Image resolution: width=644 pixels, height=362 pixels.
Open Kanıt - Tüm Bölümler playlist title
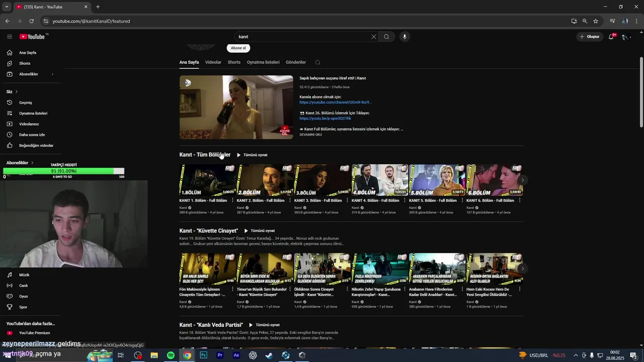pyautogui.click(x=205, y=155)
